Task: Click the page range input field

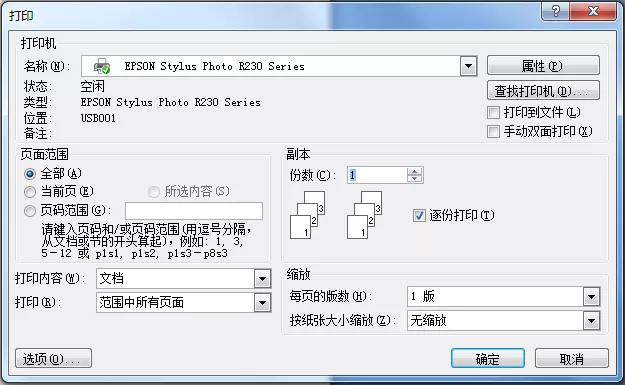Action: point(194,211)
